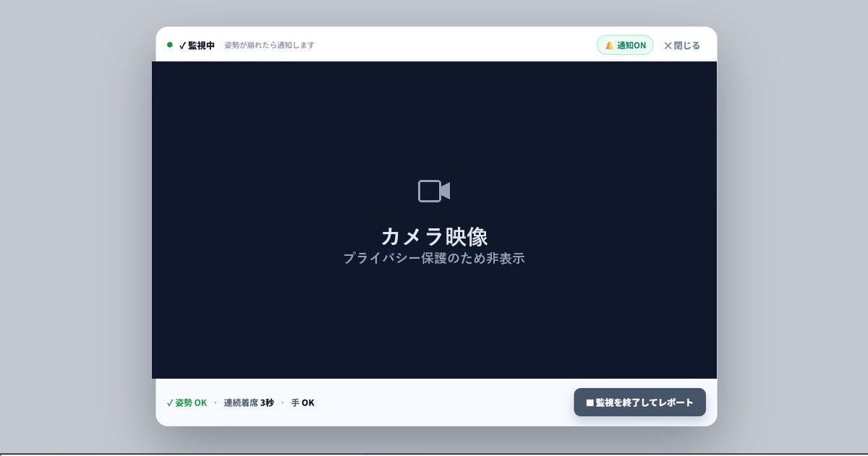
Task: Click the 姿勢 OK status
Action: [x=187, y=403]
